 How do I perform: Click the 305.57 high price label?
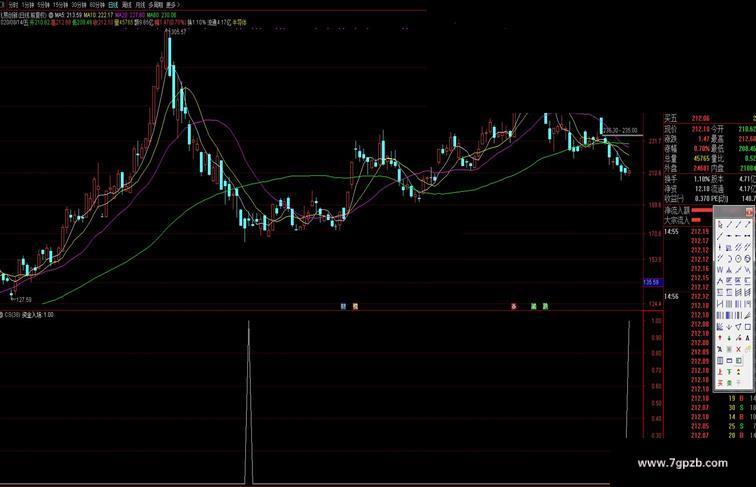pos(178,32)
